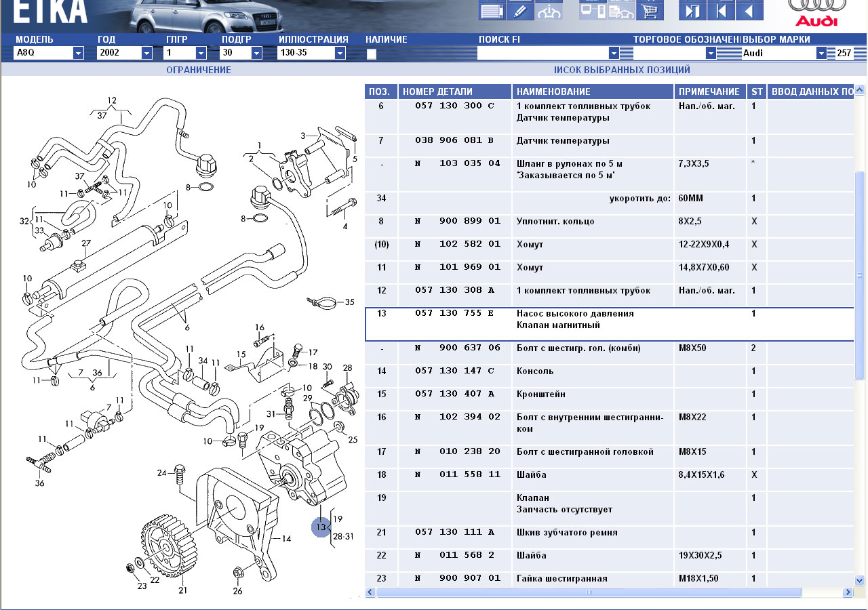Select row 21 Шкив зубчатого ремня
Image resolution: width=868 pixels, height=610 pixels.
(566, 533)
